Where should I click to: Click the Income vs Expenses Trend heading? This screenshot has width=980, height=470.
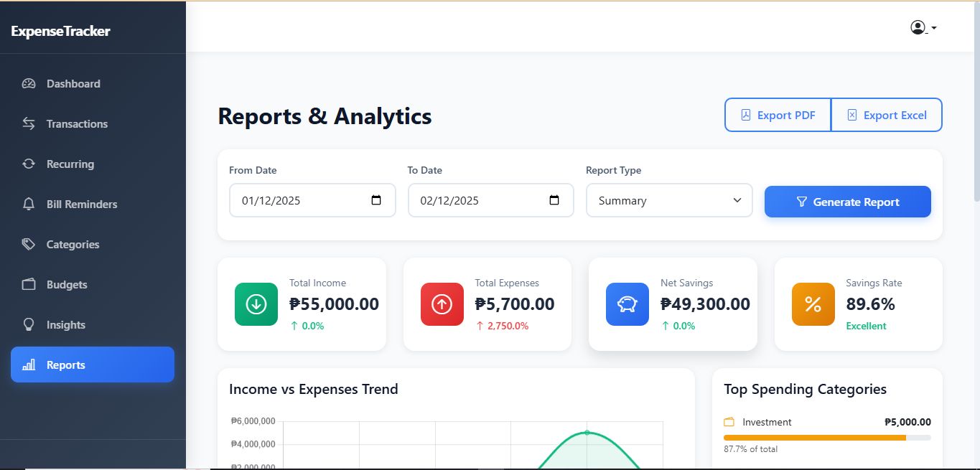point(314,389)
